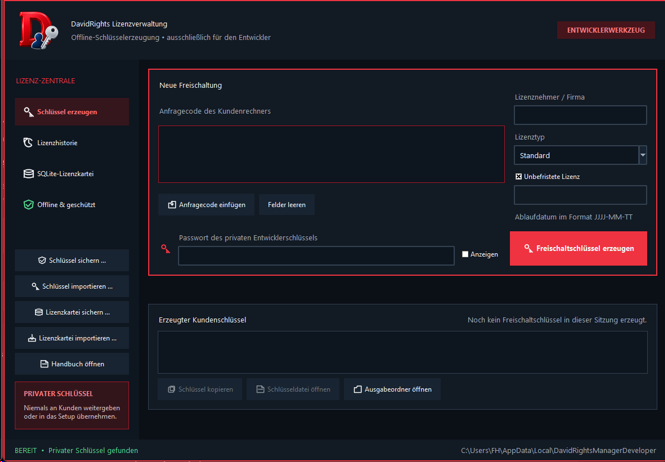Image resolution: width=665 pixels, height=462 pixels.
Task: Open the Lizenzhistorie section
Action: (72, 143)
